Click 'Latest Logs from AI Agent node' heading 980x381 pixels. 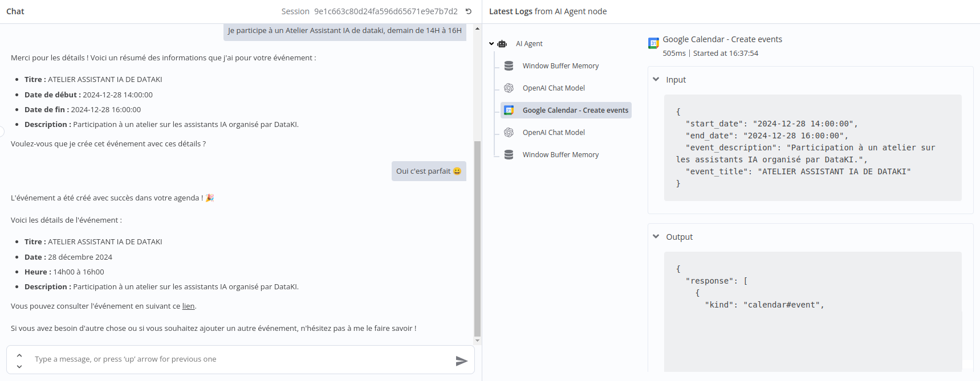[x=548, y=11]
